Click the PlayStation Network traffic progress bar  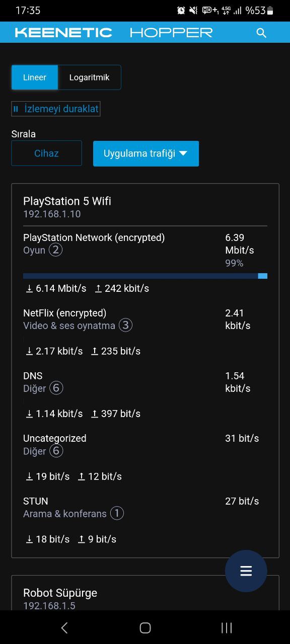pos(145,276)
